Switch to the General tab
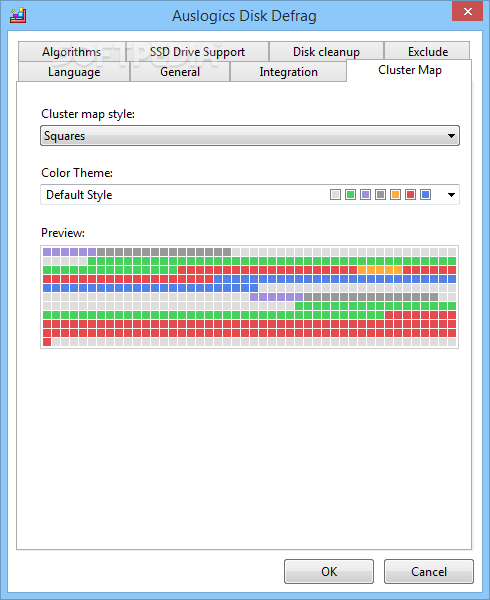490x600 pixels. point(180,72)
